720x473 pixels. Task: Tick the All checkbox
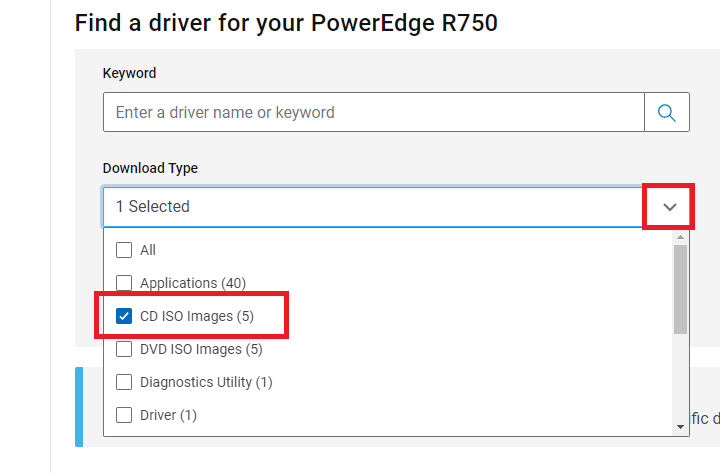tap(124, 250)
